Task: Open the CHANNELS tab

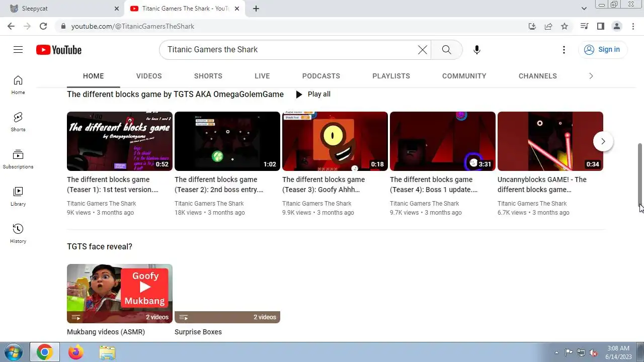Action: point(537,76)
